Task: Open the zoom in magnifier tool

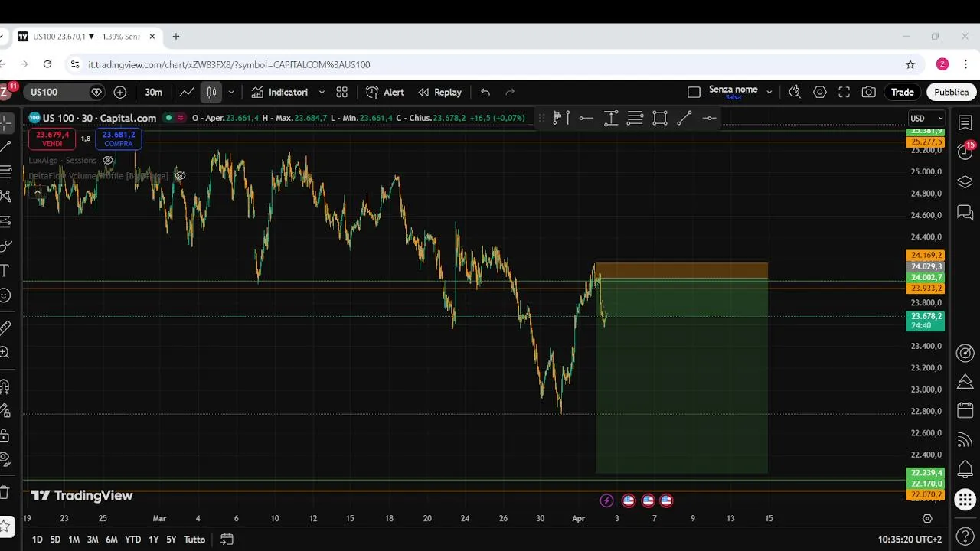Action: tap(5, 353)
